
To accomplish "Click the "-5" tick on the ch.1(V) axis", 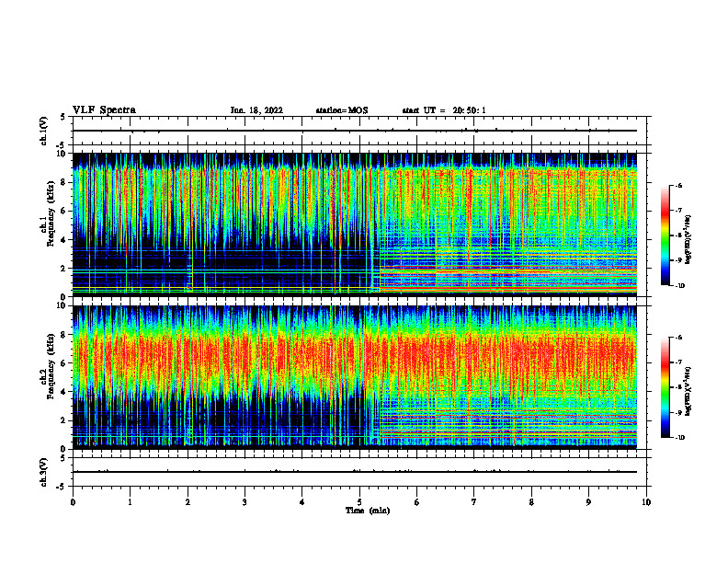I will tap(62, 145).
